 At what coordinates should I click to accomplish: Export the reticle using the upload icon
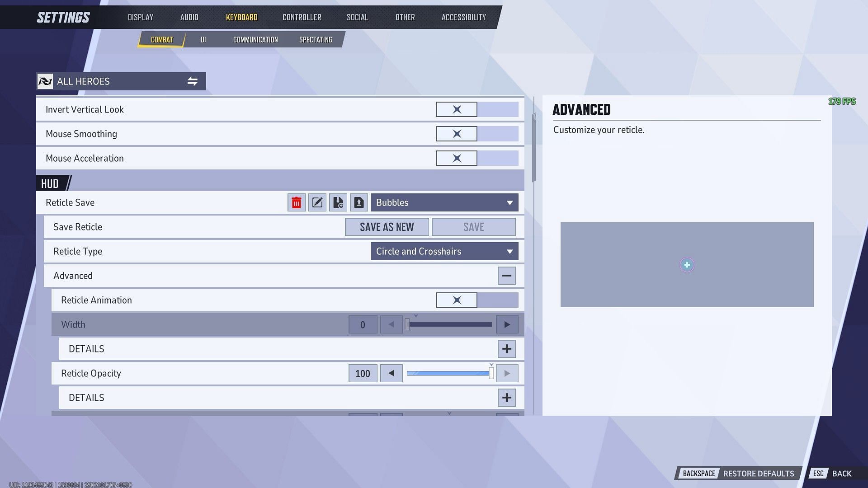[x=359, y=202]
